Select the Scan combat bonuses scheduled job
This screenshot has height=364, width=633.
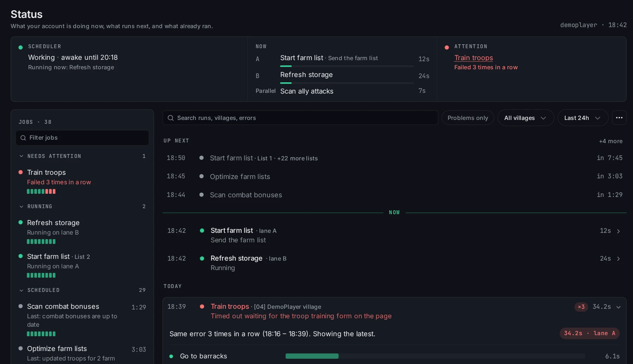pos(82,319)
